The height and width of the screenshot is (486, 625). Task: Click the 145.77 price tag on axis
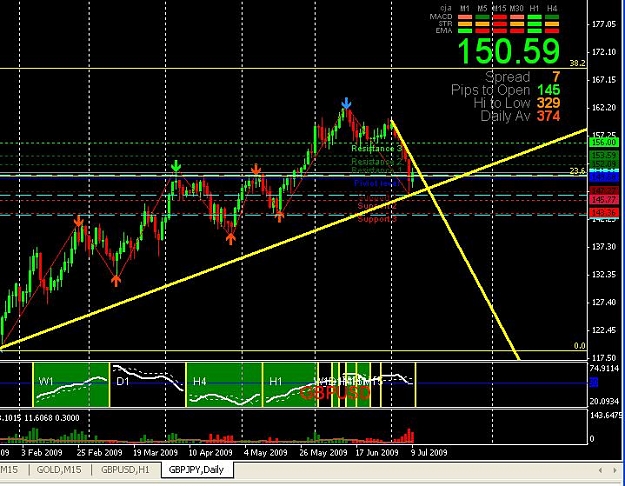pos(604,199)
